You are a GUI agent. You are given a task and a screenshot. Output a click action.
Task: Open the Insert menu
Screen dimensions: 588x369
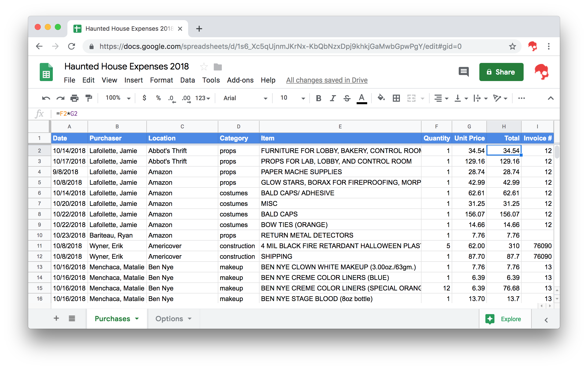[133, 80]
